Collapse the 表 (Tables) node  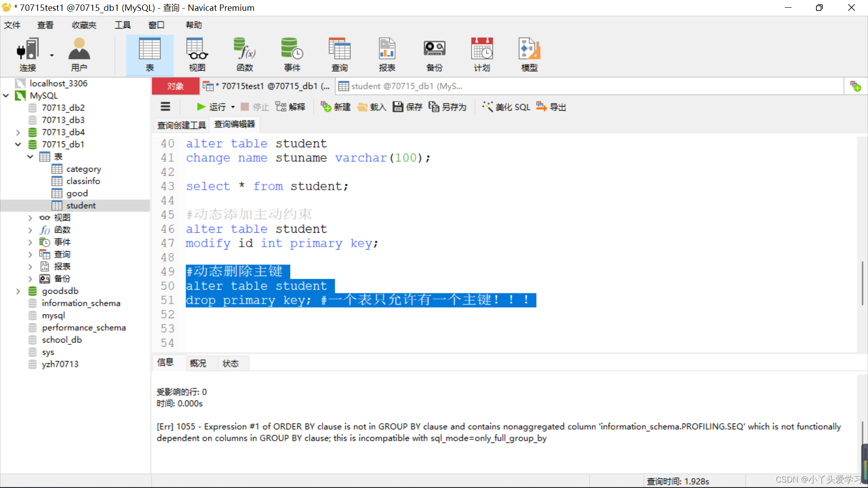[x=30, y=157]
